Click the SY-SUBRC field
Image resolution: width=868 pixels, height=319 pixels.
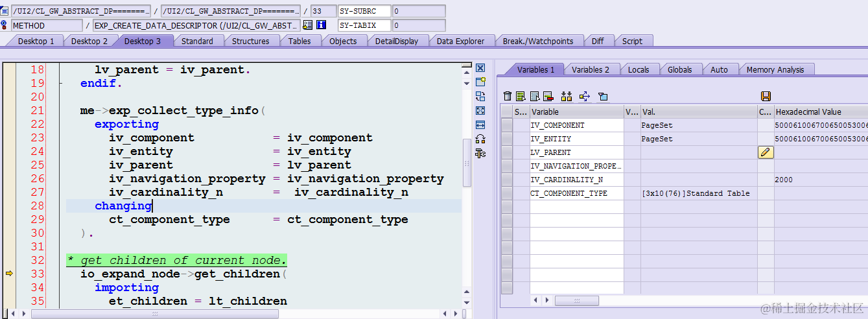tap(365, 11)
